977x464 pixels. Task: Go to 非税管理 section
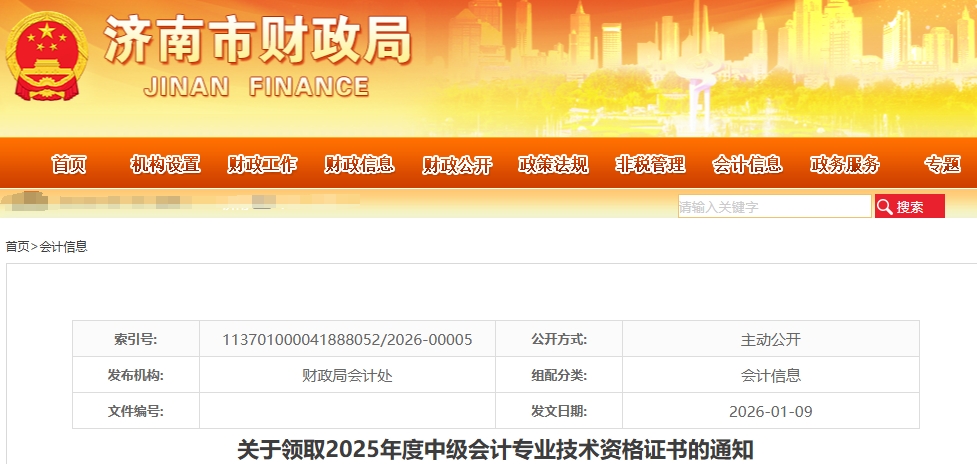651,164
